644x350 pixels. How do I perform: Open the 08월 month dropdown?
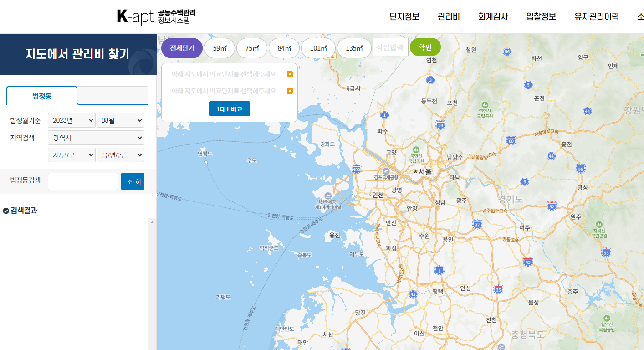pyautogui.click(x=120, y=120)
